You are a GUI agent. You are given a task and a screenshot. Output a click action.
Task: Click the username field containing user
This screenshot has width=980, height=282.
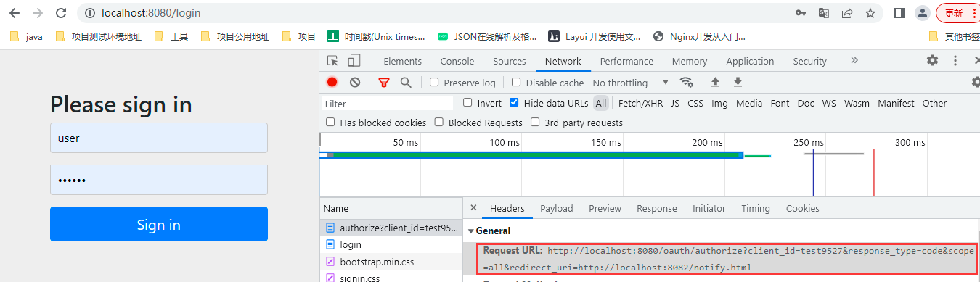tap(159, 138)
